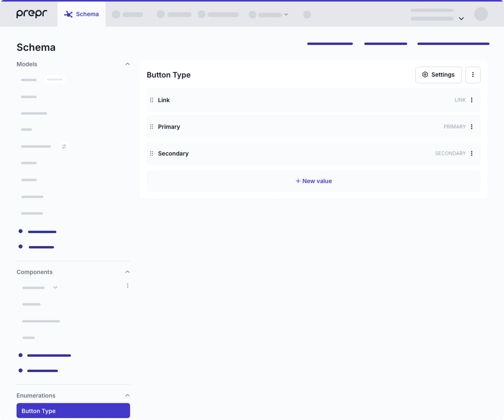Collapse the Models section
504x420 pixels.
click(127, 64)
